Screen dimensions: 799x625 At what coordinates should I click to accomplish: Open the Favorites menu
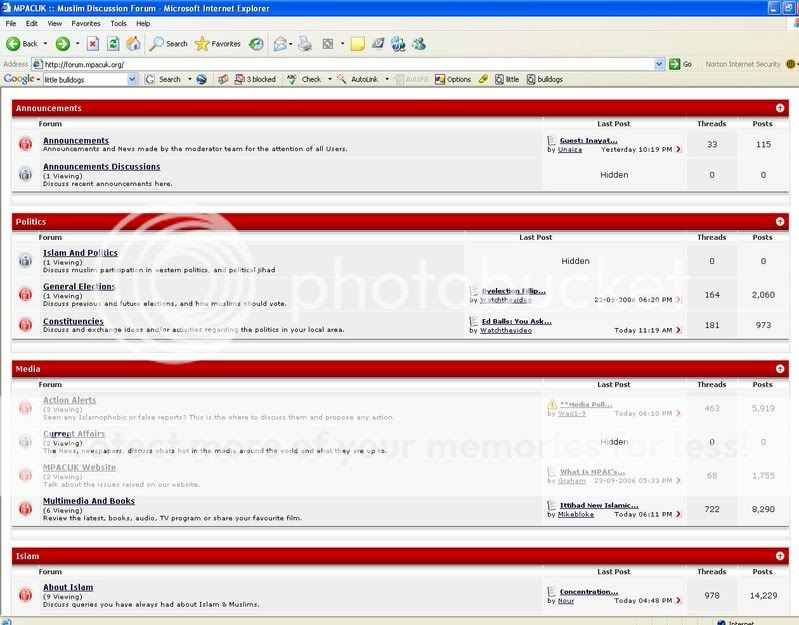86,23
